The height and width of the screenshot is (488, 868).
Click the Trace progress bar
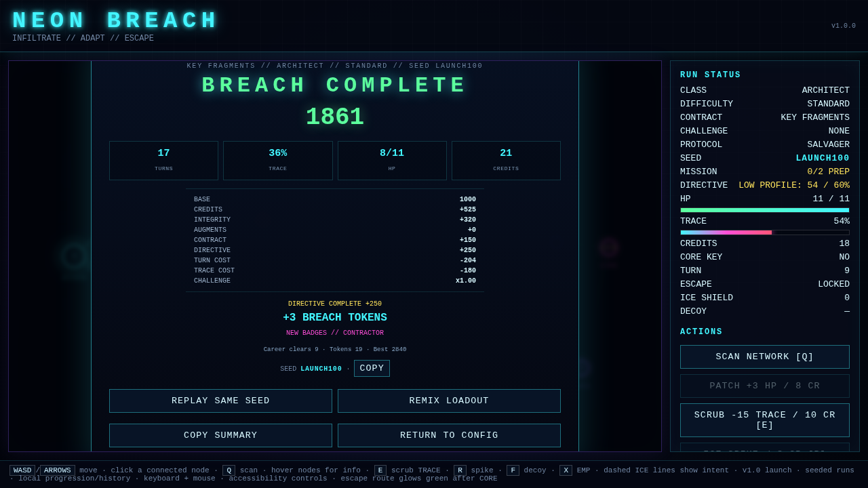click(x=765, y=232)
